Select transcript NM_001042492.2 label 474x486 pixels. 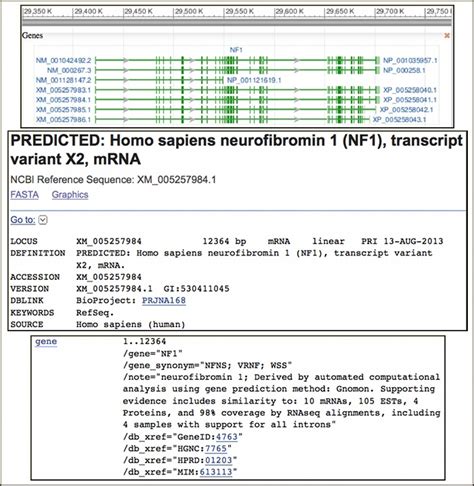pyautogui.click(x=63, y=61)
